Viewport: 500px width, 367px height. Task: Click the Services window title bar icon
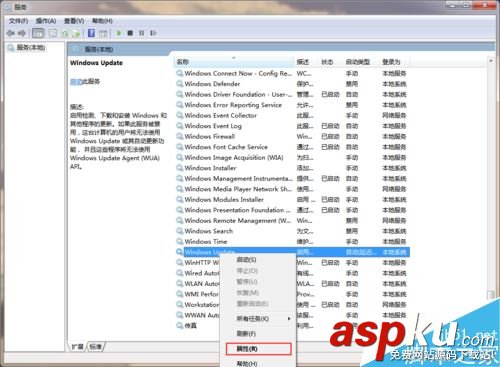click(9, 6)
